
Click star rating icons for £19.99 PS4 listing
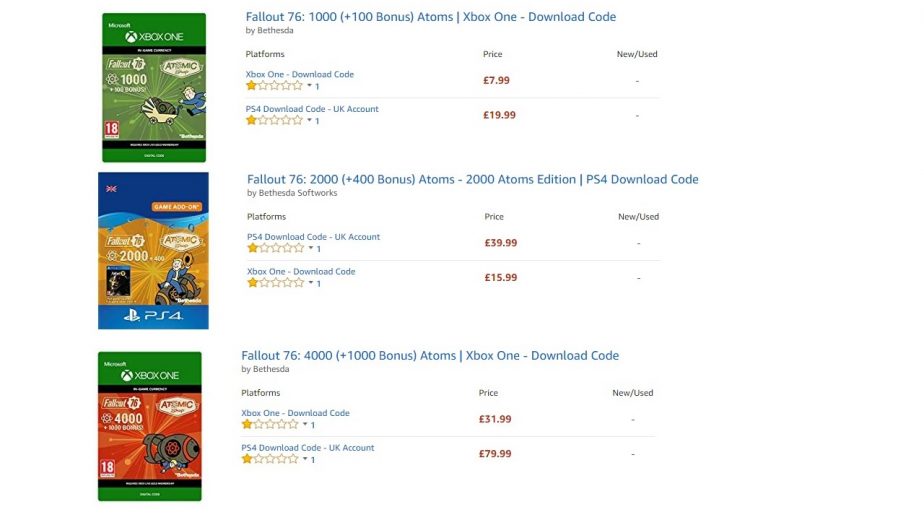[x=274, y=120]
